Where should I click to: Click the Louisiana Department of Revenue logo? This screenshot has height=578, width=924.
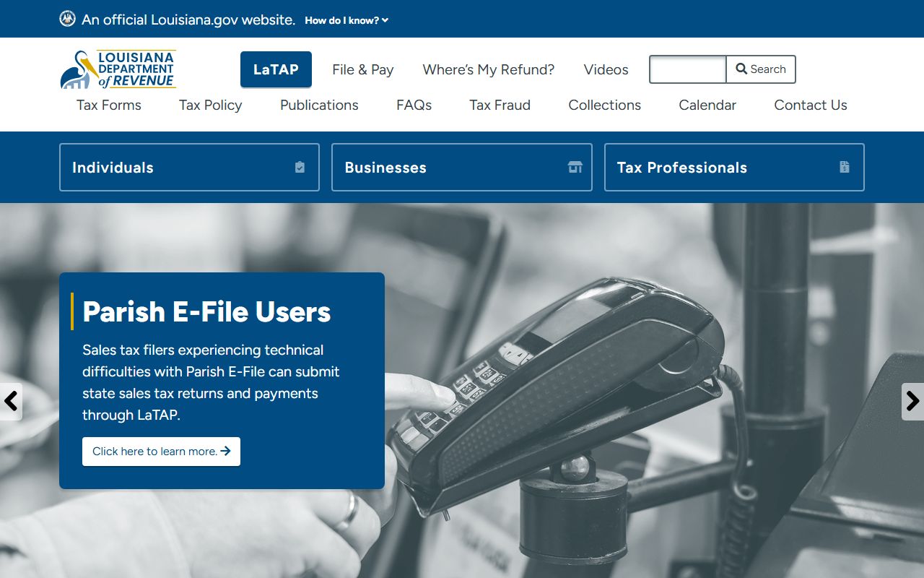coord(118,69)
